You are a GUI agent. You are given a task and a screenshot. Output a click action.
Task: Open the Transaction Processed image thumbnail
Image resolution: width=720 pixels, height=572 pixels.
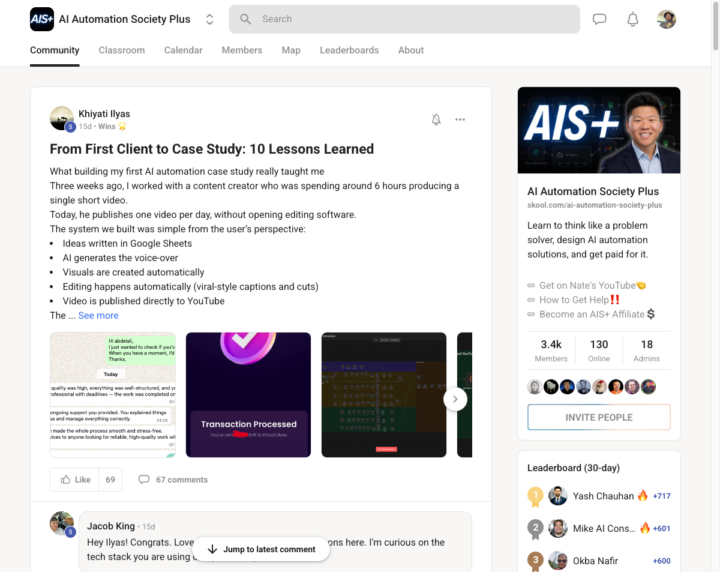pyautogui.click(x=248, y=395)
